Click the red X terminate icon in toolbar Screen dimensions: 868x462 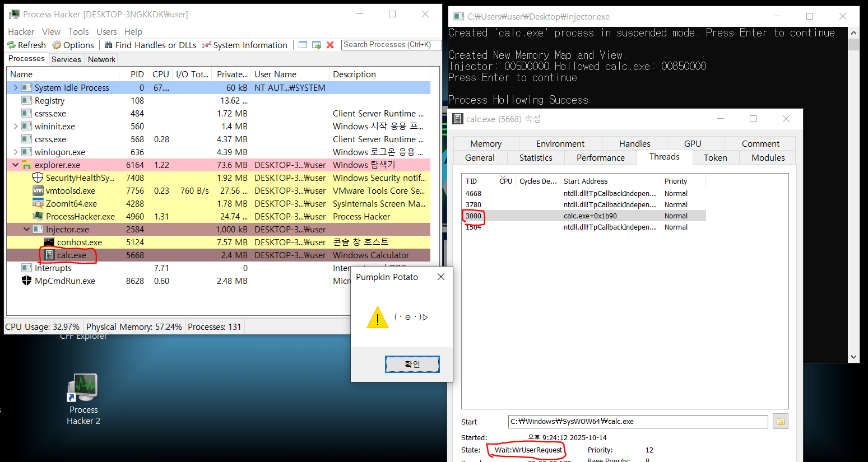pos(330,45)
